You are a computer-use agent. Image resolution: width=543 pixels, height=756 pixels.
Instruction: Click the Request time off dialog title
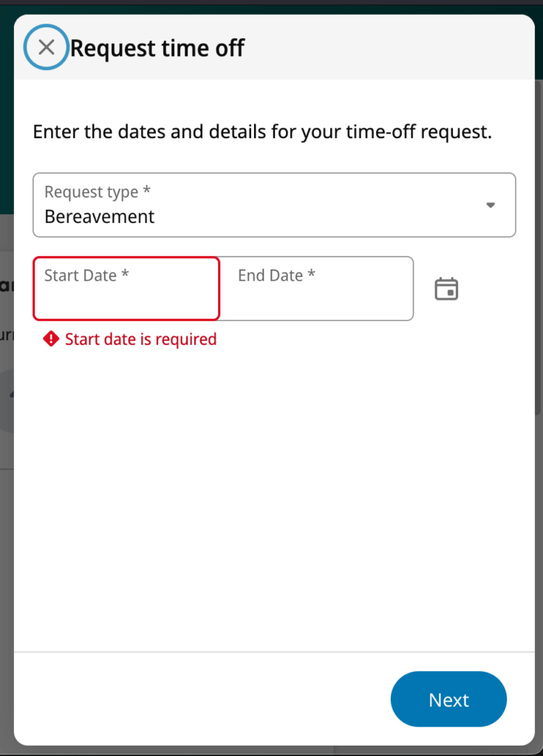tap(157, 47)
